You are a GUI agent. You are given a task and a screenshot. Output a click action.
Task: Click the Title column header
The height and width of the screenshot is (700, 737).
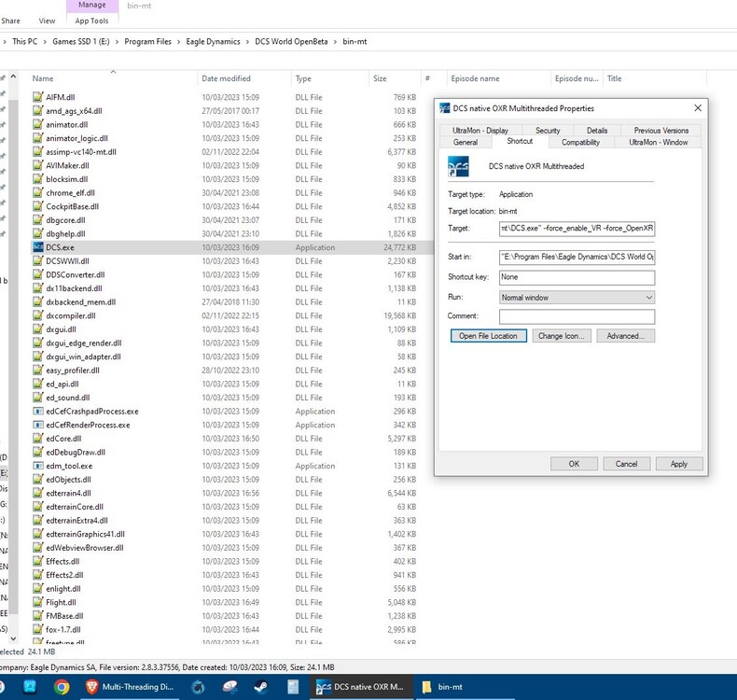click(x=654, y=78)
